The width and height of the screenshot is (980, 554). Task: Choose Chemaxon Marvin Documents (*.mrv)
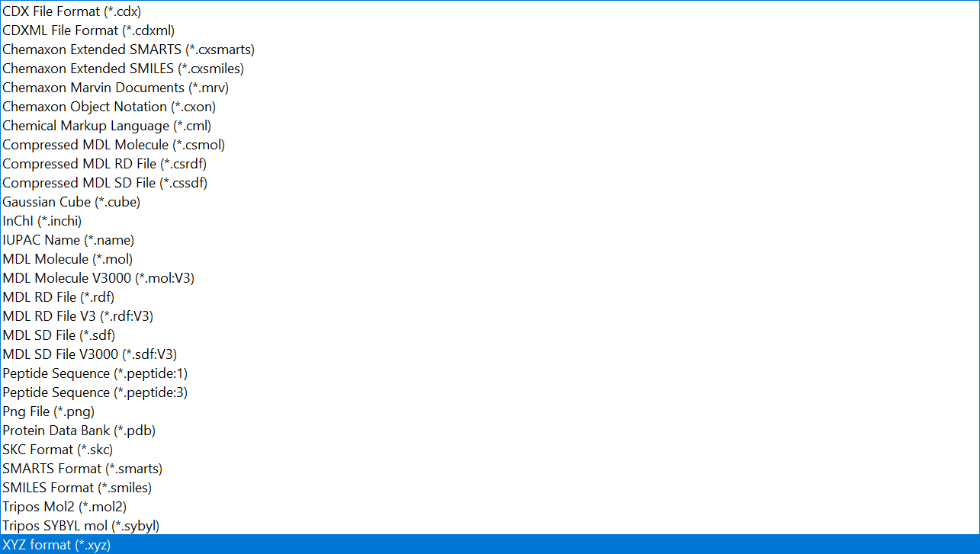pos(490,88)
